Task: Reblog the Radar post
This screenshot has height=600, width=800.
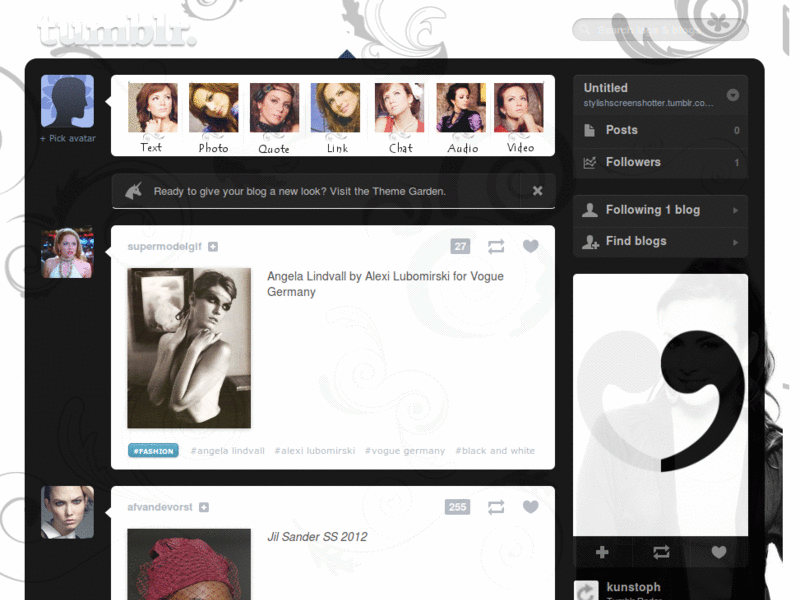Action: click(x=661, y=552)
